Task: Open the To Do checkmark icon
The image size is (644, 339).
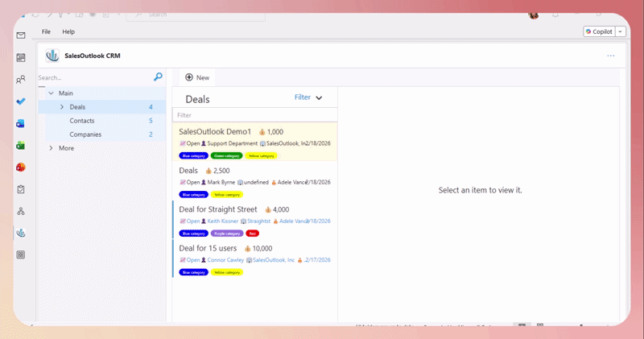Action: pyautogui.click(x=21, y=101)
